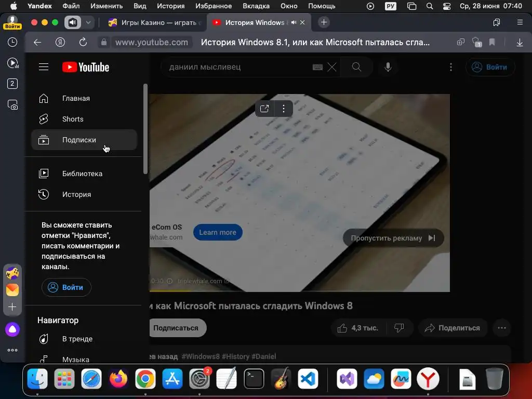Click the Подписаться subscribe button
This screenshot has width=532, height=399.
(x=177, y=328)
